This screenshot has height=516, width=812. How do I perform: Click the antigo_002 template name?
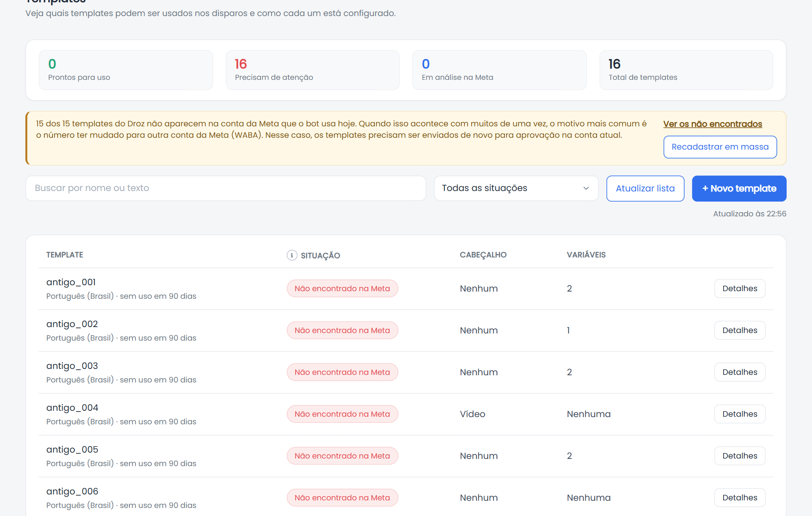pos(72,324)
